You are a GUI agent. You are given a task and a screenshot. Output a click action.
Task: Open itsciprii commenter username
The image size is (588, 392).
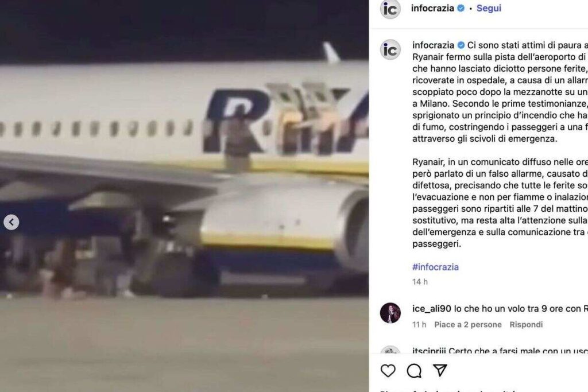[429, 351]
